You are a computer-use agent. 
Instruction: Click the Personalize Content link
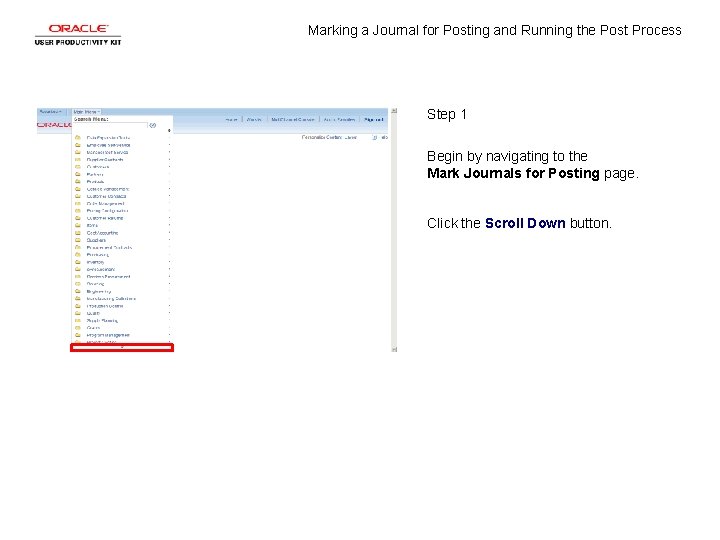pyautogui.click(x=321, y=137)
